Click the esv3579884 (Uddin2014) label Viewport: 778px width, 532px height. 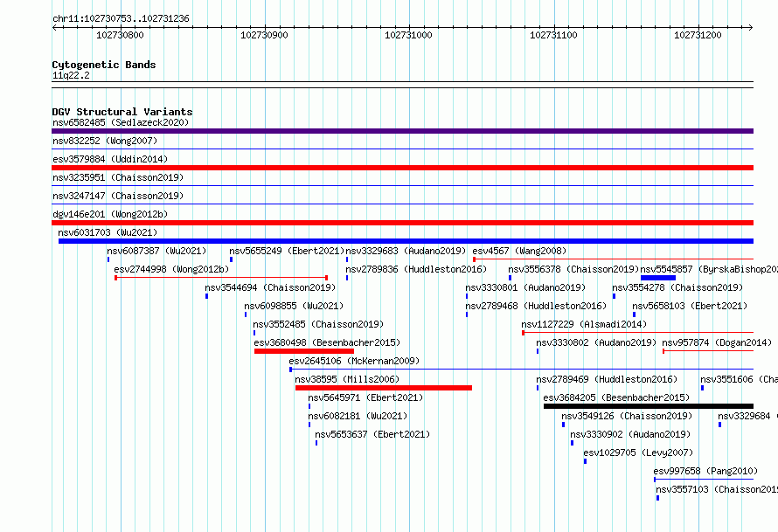[x=110, y=159]
